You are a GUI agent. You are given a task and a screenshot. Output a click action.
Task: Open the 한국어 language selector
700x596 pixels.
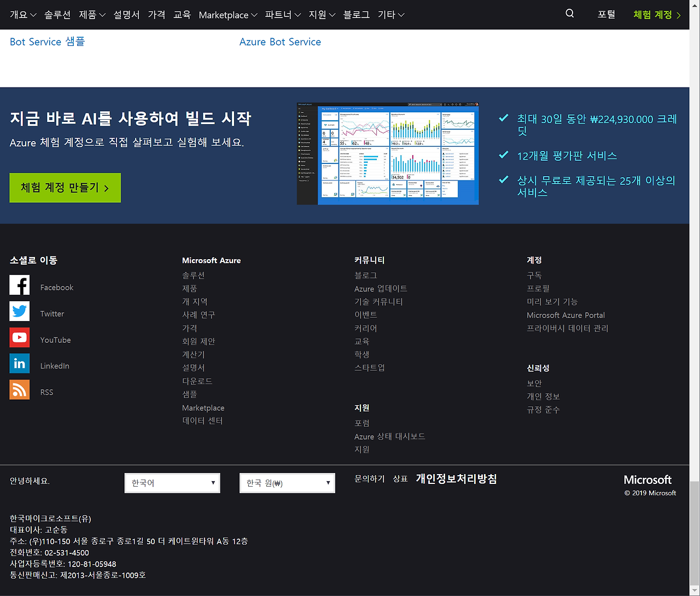[172, 483]
